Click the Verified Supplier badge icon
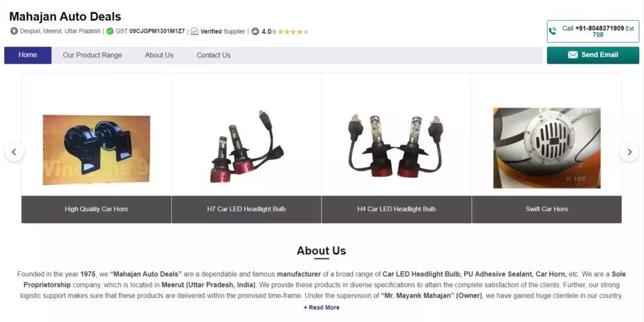Screen dimensions: 644x322 click(194, 31)
